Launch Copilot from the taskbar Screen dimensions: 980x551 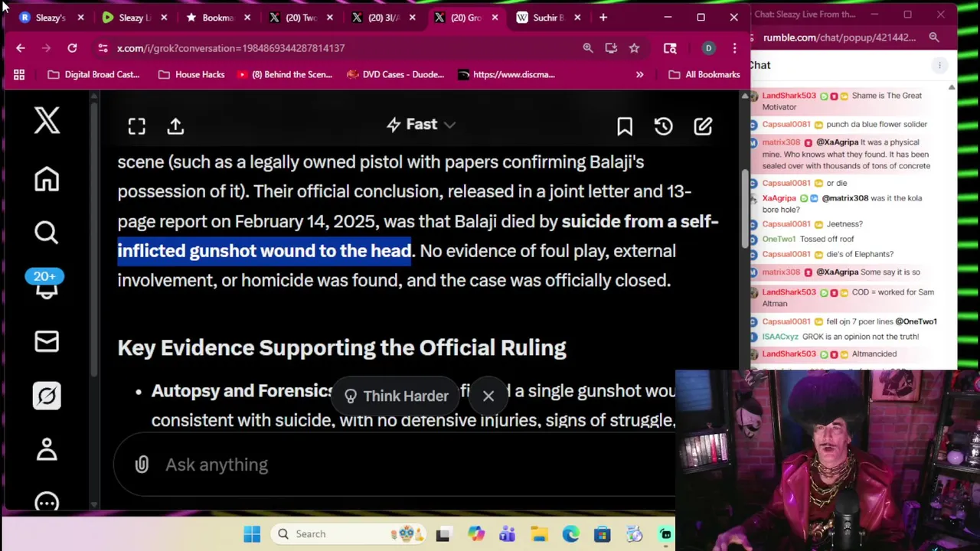click(x=475, y=533)
